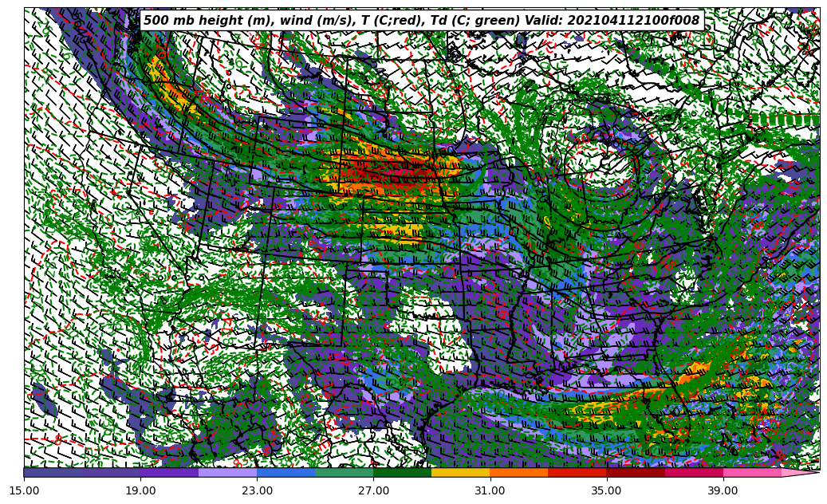Click the dark red colorbar segment right of 35.00

(635, 472)
